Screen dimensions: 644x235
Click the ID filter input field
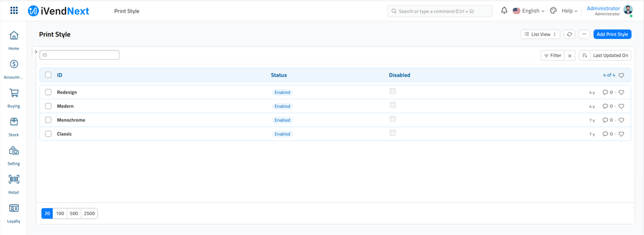pyautogui.click(x=79, y=55)
